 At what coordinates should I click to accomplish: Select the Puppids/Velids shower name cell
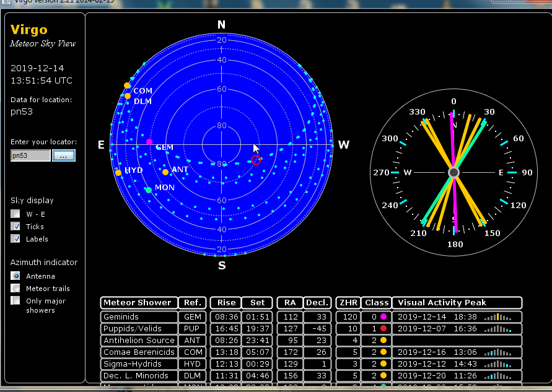coord(139,329)
